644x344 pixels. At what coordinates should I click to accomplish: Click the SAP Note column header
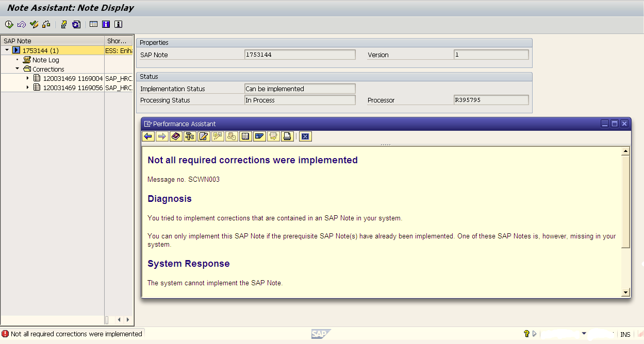[53, 41]
